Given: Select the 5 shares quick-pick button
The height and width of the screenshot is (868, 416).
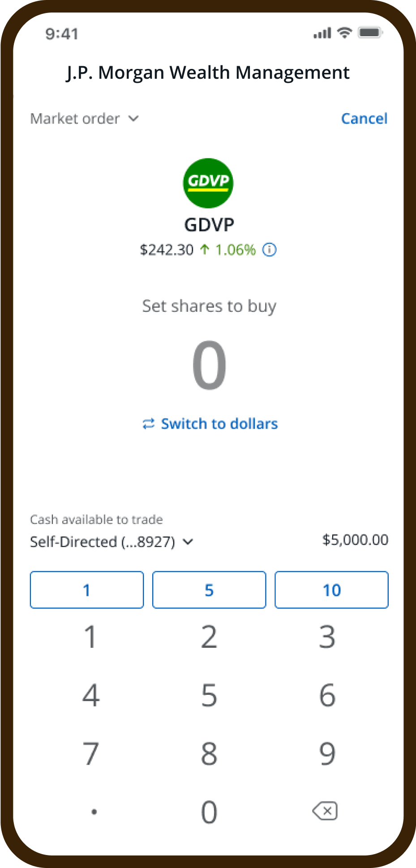Looking at the screenshot, I should coord(209,590).
